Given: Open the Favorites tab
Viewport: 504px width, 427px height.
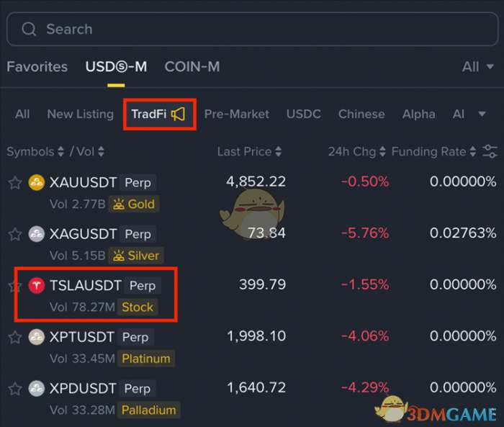Looking at the screenshot, I should tap(37, 67).
